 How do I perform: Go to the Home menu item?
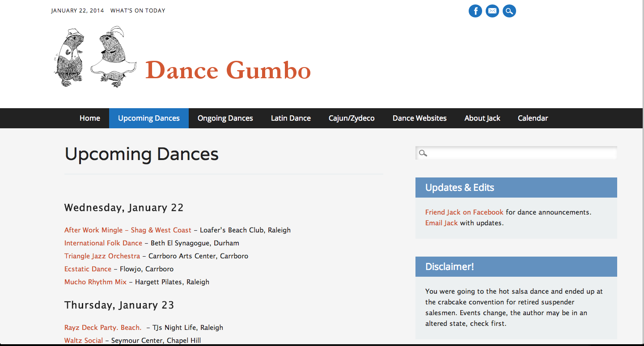click(x=90, y=118)
